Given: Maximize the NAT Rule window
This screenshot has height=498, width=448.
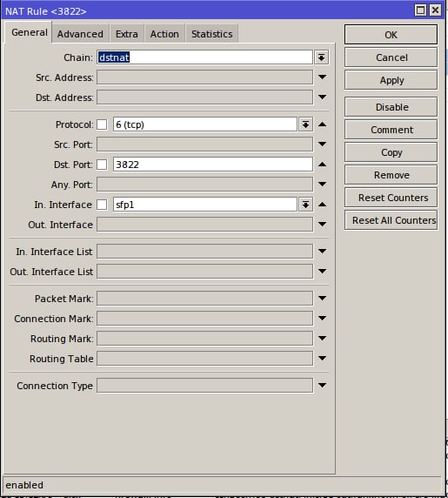Looking at the screenshot, I should (x=420, y=10).
